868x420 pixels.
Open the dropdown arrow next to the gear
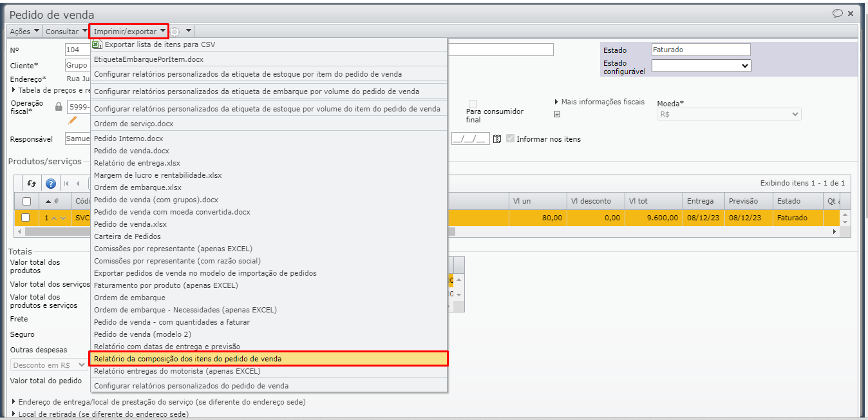tap(188, 31)
